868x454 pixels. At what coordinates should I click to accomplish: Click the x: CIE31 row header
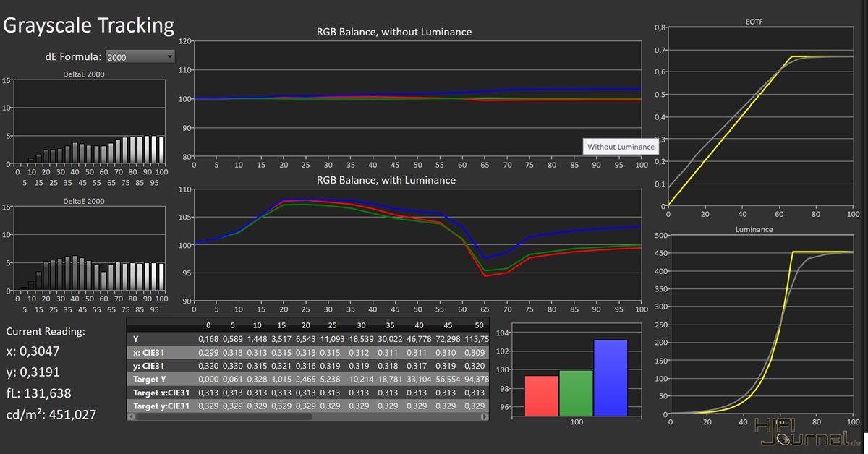[148, 352]
